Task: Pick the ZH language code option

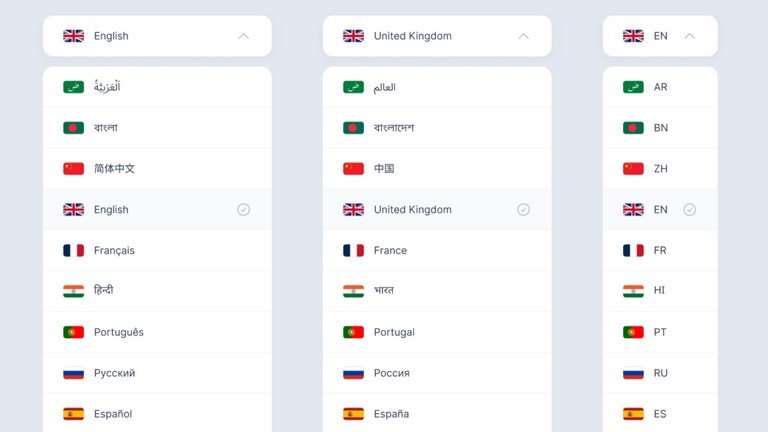Action: tap(660, 168)
